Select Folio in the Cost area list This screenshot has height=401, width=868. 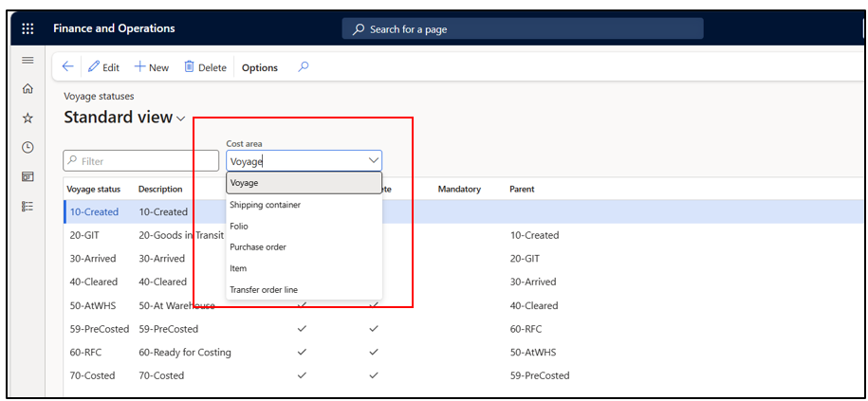tap(304, 227)
